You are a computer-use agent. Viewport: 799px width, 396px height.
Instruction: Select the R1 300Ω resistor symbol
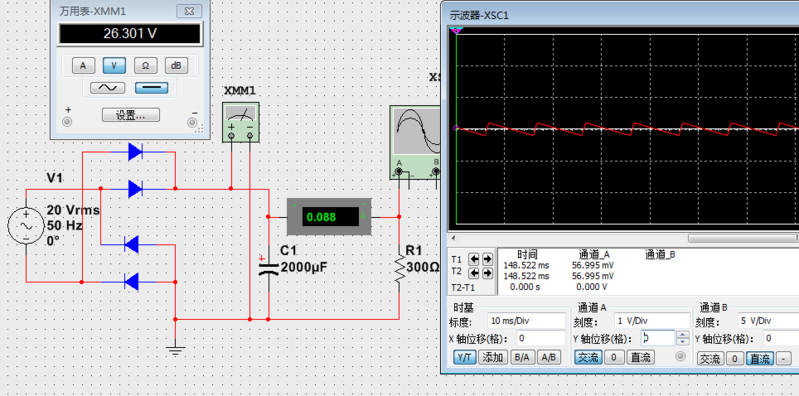pyautogui.click(x=399, y=266)
